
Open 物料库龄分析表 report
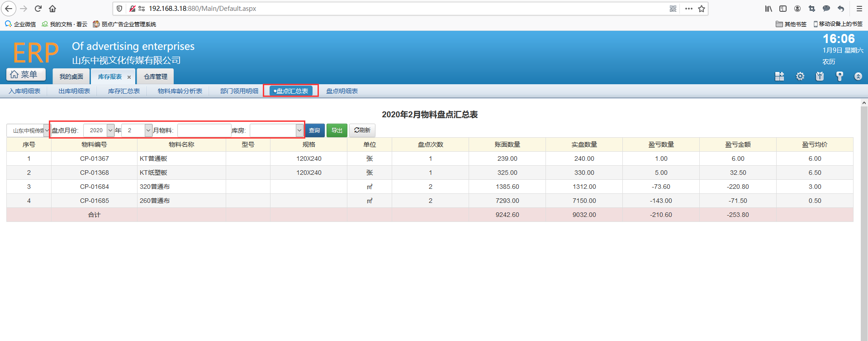pyautogui.click(x=180, y=91)
